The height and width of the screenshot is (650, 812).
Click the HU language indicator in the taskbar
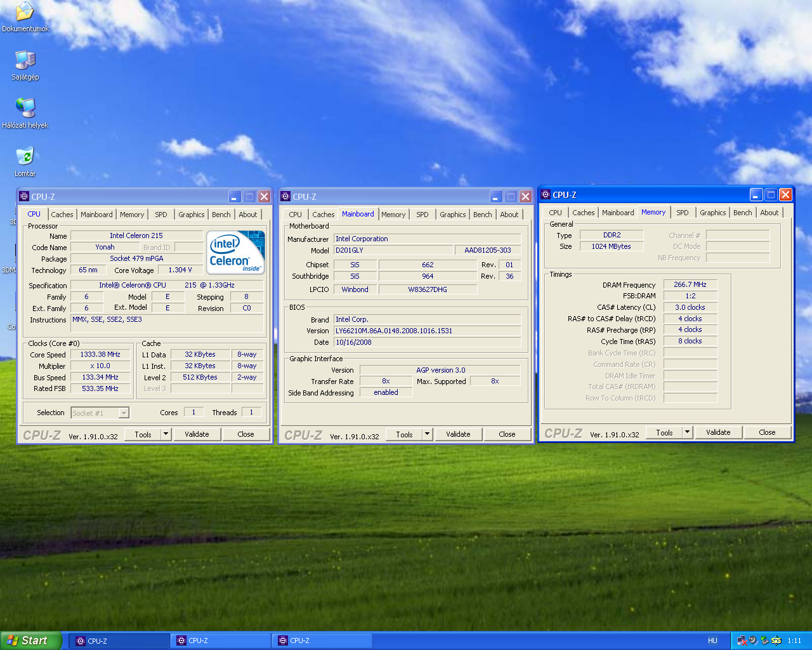coord(712,640)
